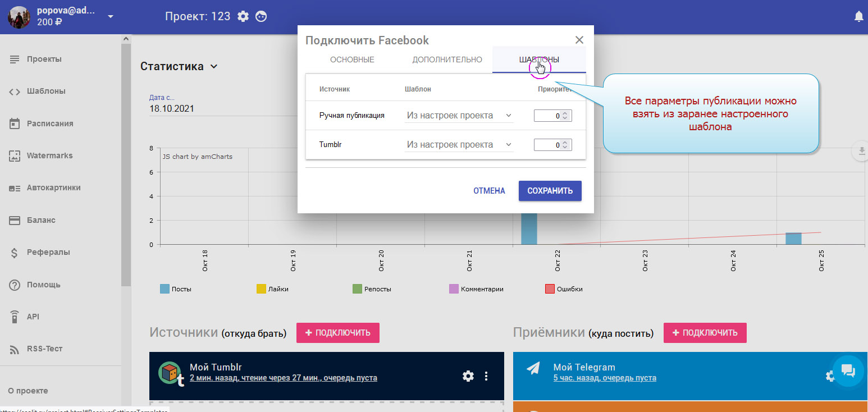
Task: Click the chart download icon
Action: pos(860,151)
